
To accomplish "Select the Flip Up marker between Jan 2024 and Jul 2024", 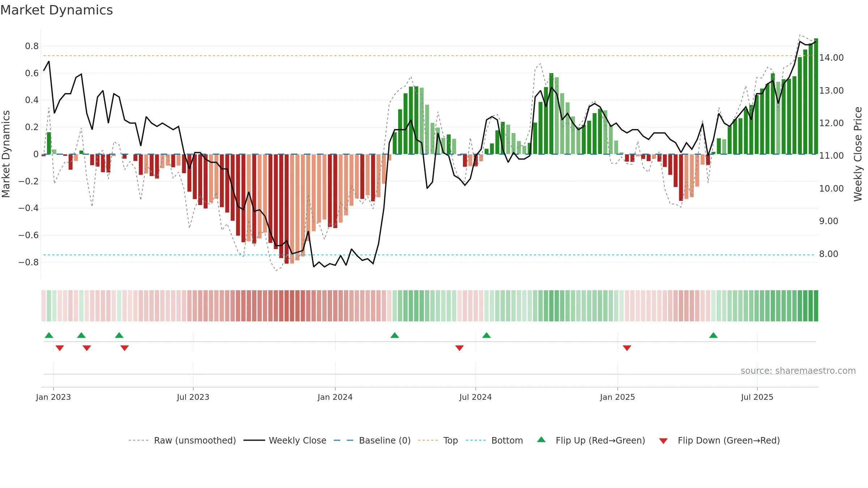I will point(395,335).
